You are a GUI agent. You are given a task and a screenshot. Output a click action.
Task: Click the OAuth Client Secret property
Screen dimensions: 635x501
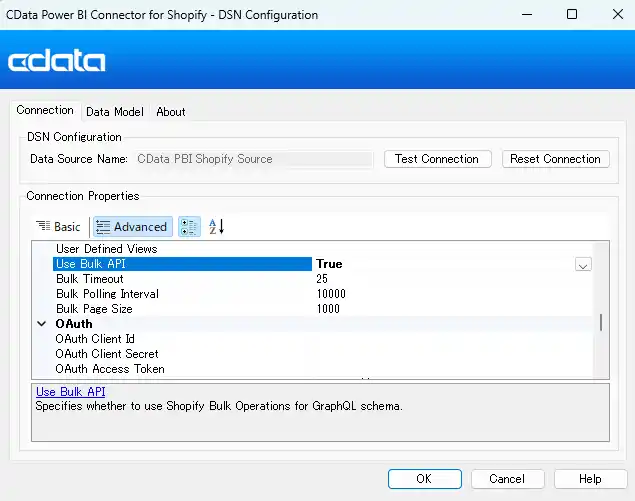tap(107, 354)
